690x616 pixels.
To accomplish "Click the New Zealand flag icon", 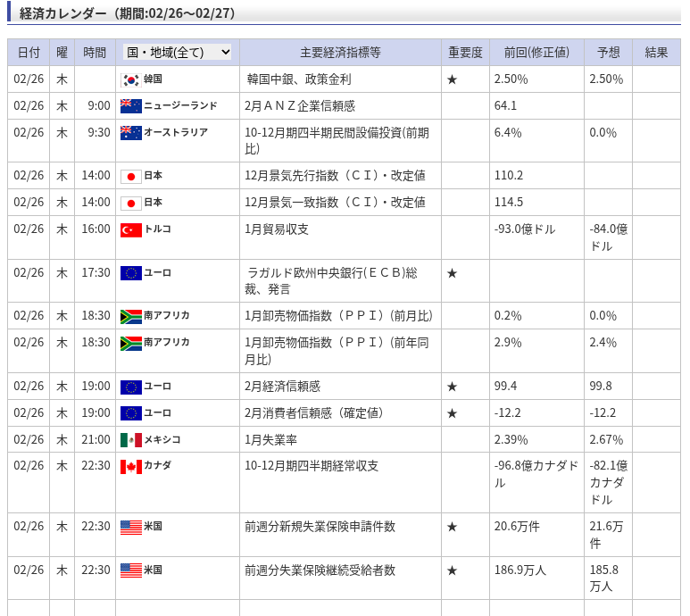I will click(x=130, y=106).
